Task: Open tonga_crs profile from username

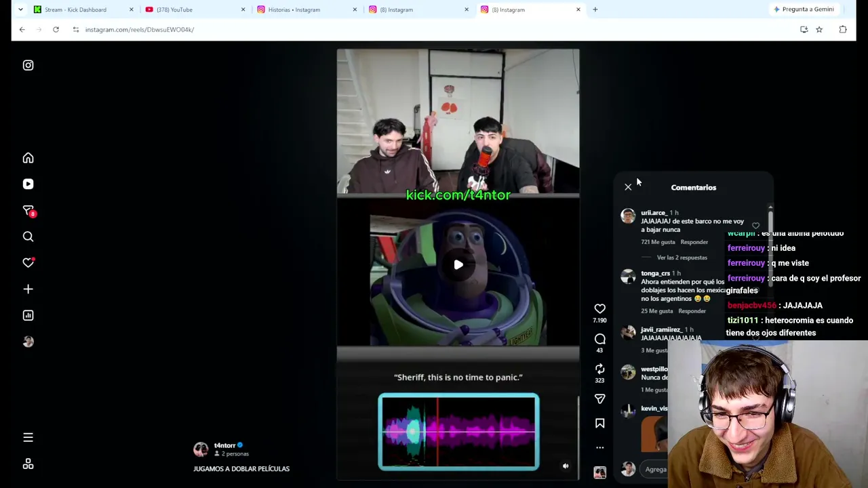Action: click(655, 273)
